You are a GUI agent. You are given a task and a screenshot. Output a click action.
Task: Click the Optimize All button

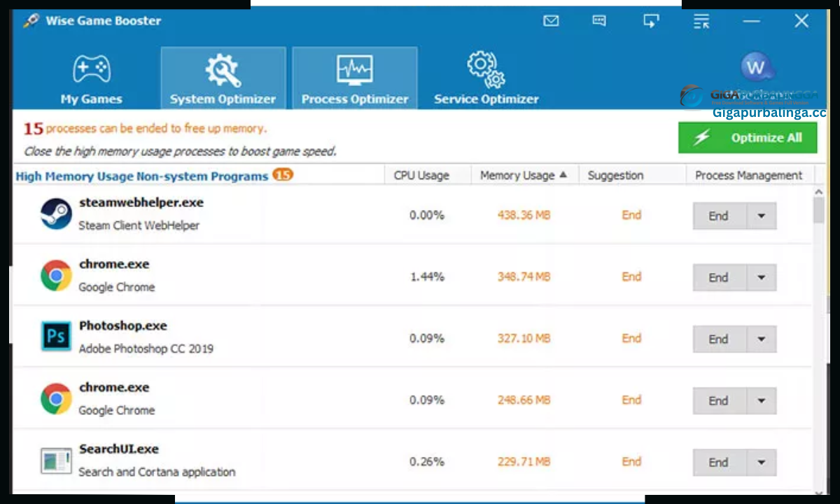click(x=748, y=138)
